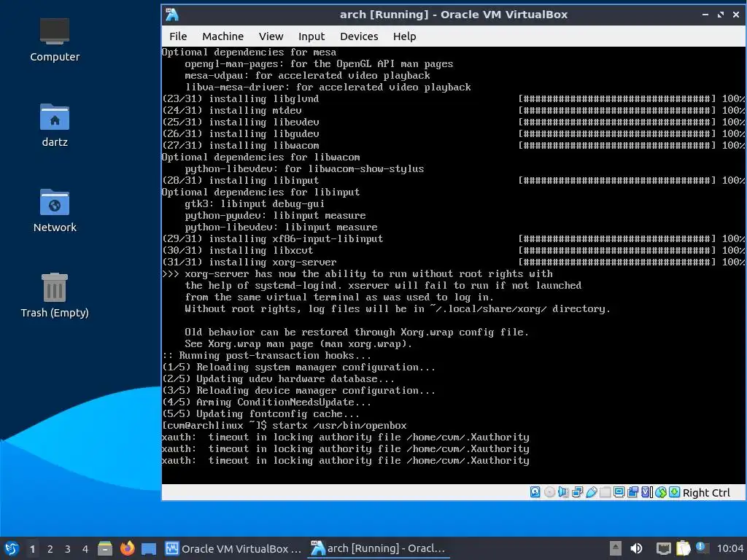Image resolution: width=747 pixels, height=560 pixels.
Task: Click the display settings icon in VirtualBox status bar
Action: pos(619,492)
